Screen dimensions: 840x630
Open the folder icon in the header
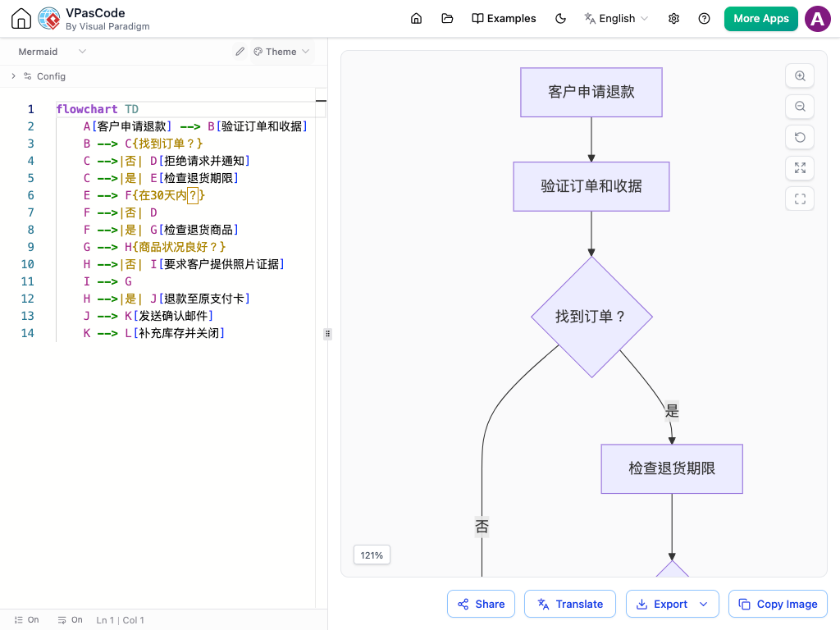447,19
